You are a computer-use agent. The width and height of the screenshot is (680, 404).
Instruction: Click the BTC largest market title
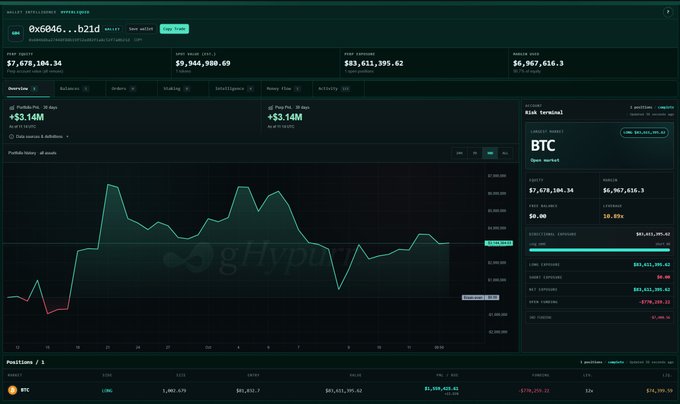(x=543, y=146)
